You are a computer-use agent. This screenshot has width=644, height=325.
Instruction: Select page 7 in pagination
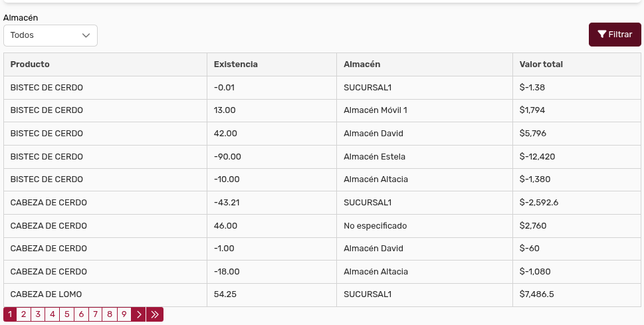(95, 314)
